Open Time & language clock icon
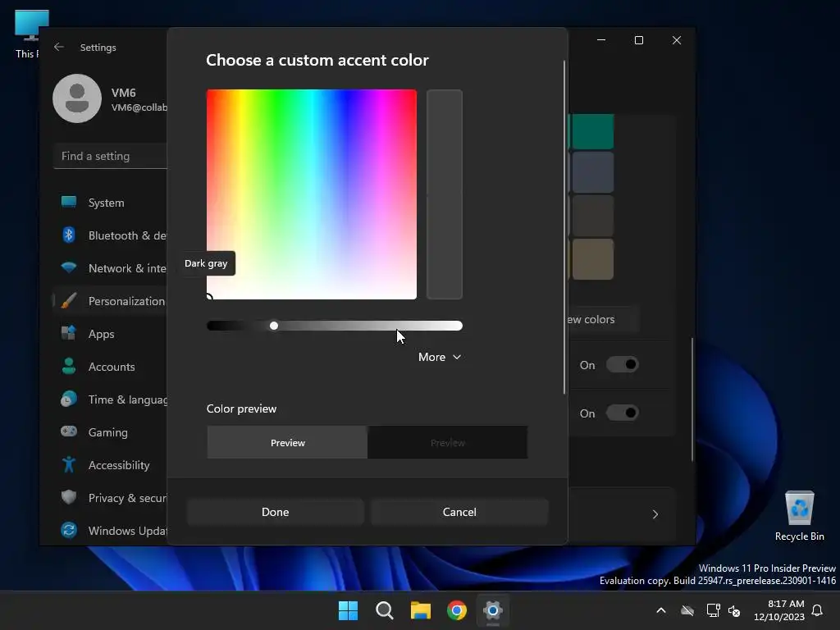The height and width of the screenshot is (630, 840). pyautogui.click(x=69, y=399)
